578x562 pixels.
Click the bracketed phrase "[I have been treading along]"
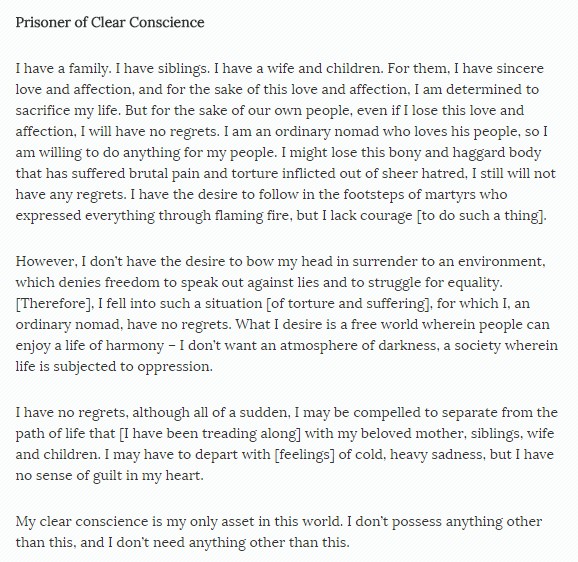(210, 434)
